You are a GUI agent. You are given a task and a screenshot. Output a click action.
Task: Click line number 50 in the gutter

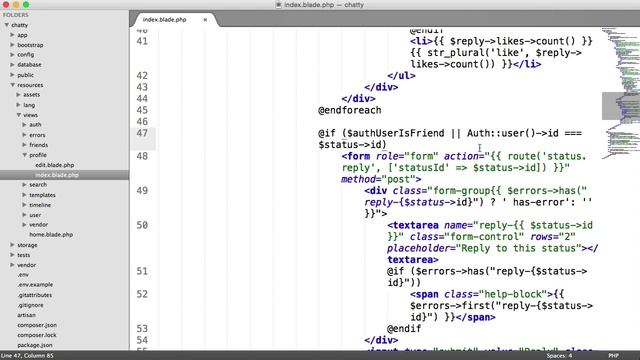[142, 225]
